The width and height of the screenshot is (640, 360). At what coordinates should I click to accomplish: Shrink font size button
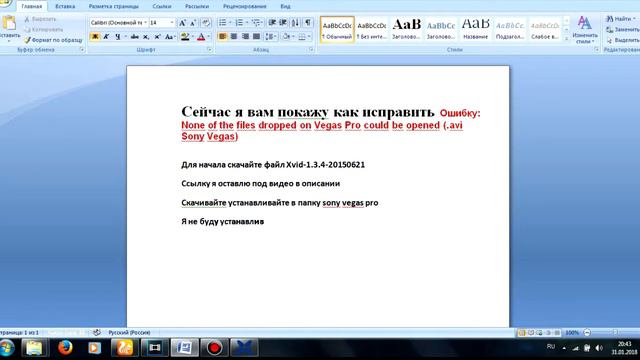[193, 23]
